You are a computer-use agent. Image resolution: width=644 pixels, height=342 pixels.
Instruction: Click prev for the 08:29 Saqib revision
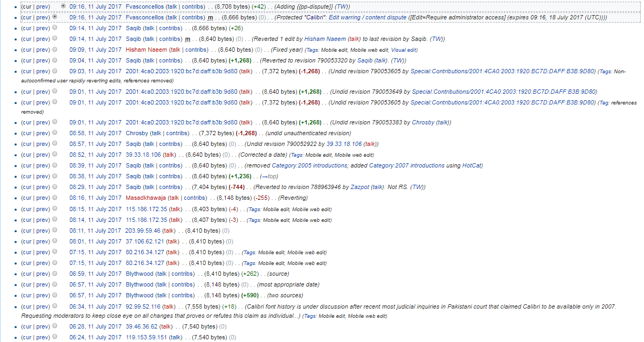click(x=43, y=187)
